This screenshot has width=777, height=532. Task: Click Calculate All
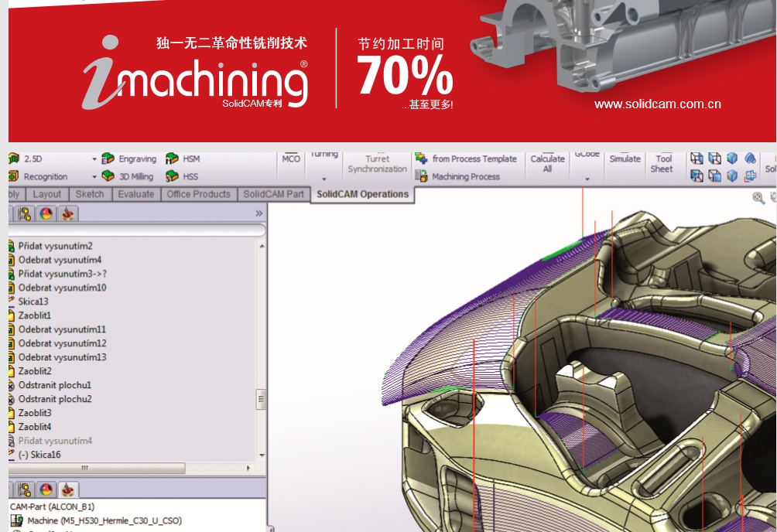[548, 164]
